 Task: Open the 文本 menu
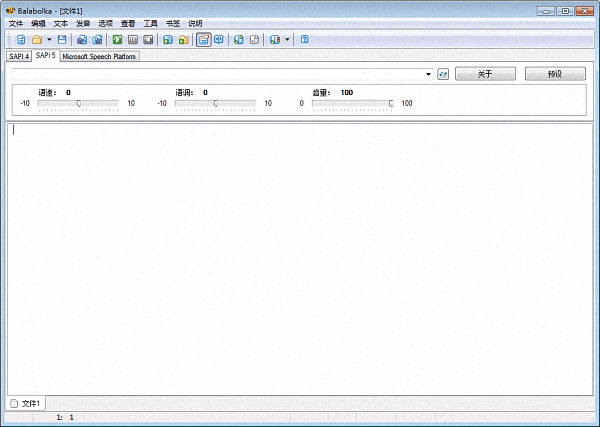(x=60, y=24)
